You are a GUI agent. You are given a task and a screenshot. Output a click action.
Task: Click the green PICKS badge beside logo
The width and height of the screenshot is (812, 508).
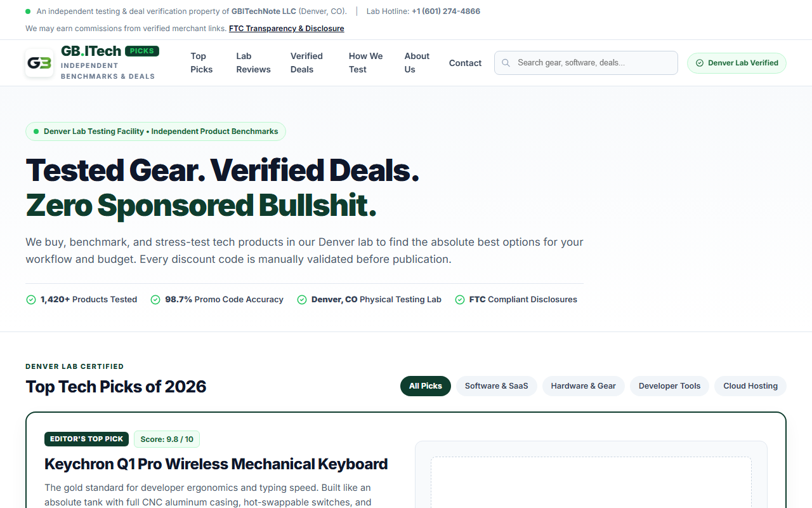pyautogui.click(x=142, y=51)
